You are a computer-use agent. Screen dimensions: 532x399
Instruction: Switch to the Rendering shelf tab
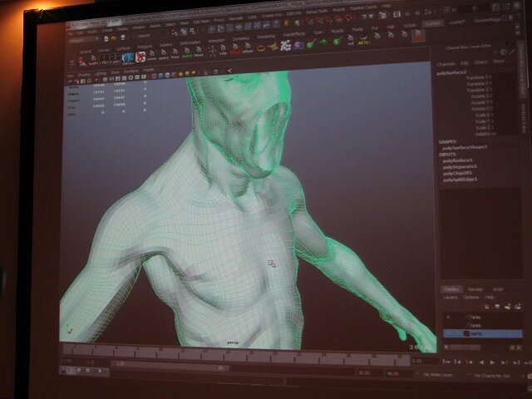[266, 37]
